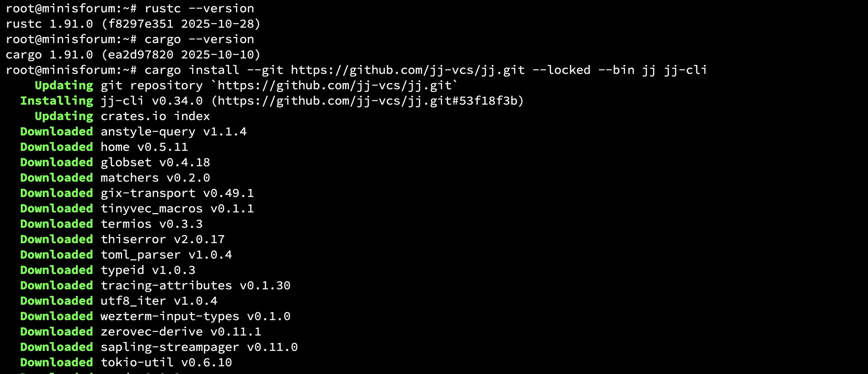The image size is (868, 374).
Task: Click the tinyvec_macros v0.1.1 entry
Action: [177, 209]
